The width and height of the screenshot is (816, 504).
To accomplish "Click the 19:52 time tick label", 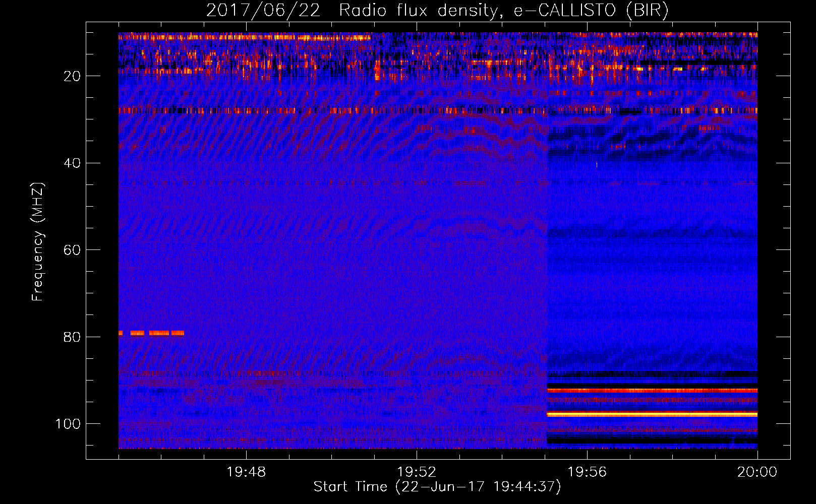I will 417,472.
